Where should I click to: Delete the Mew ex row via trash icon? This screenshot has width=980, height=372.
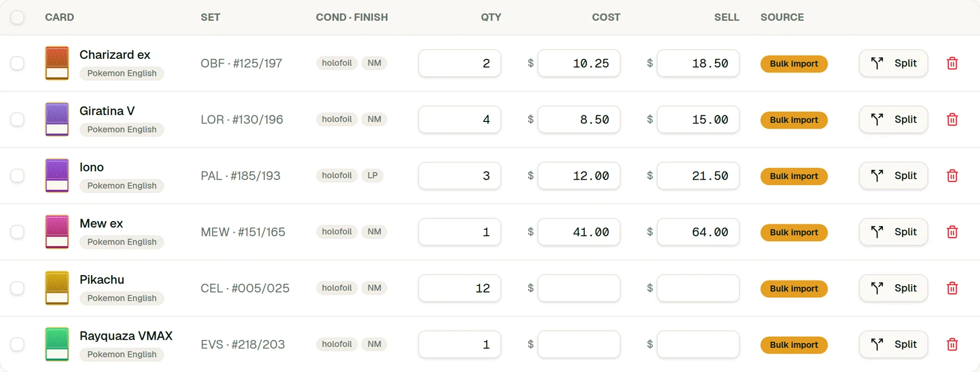[952, 232]
